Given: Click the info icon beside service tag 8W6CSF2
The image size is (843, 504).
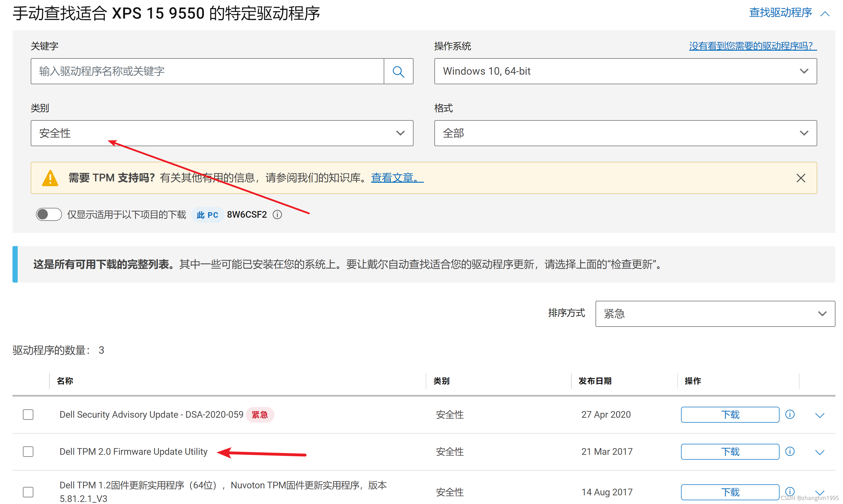Looking at the screenshot, I should point(277,215).
